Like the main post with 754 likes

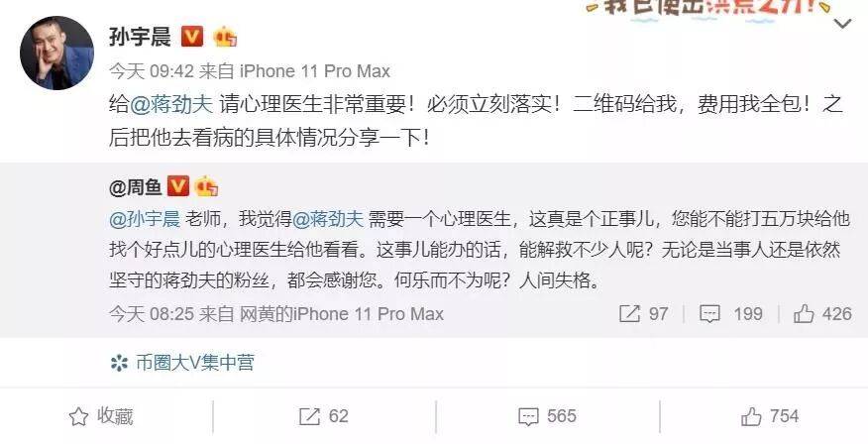[771, 416]
